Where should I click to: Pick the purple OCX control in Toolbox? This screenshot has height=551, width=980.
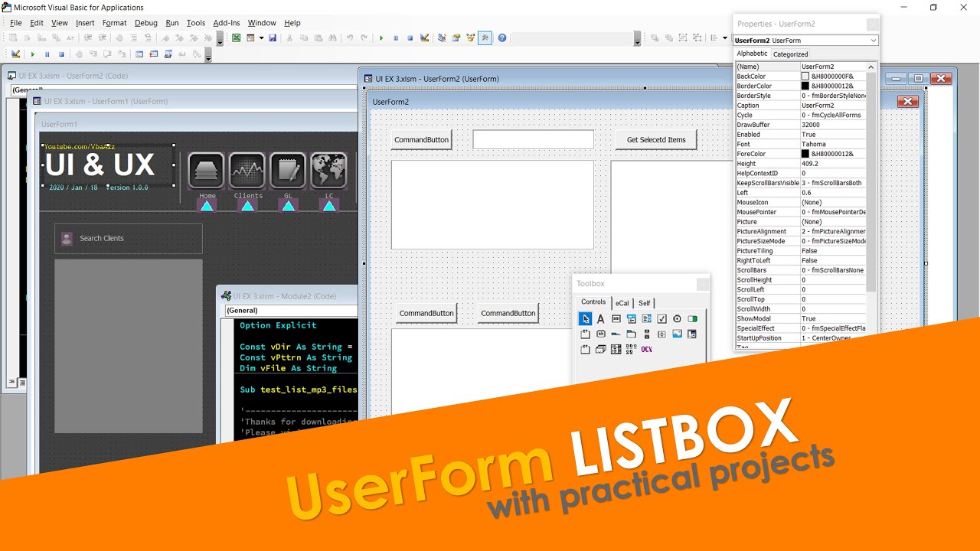(647, 350)
